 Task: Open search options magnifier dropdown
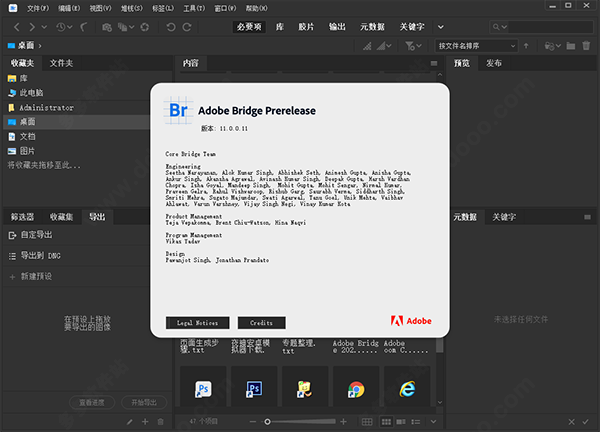tap(500, 27)
